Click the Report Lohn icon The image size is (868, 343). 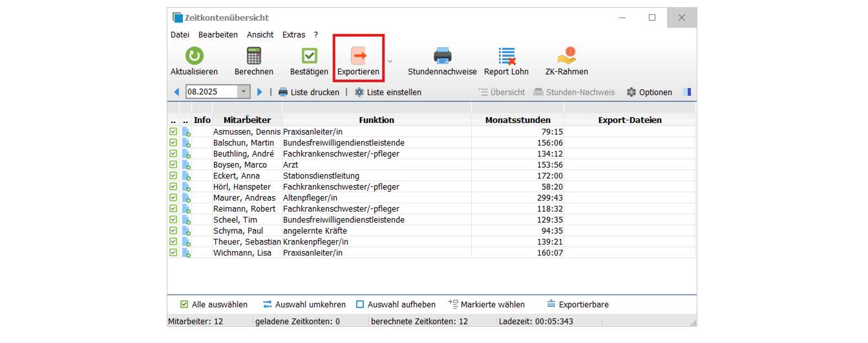(506, 56)
